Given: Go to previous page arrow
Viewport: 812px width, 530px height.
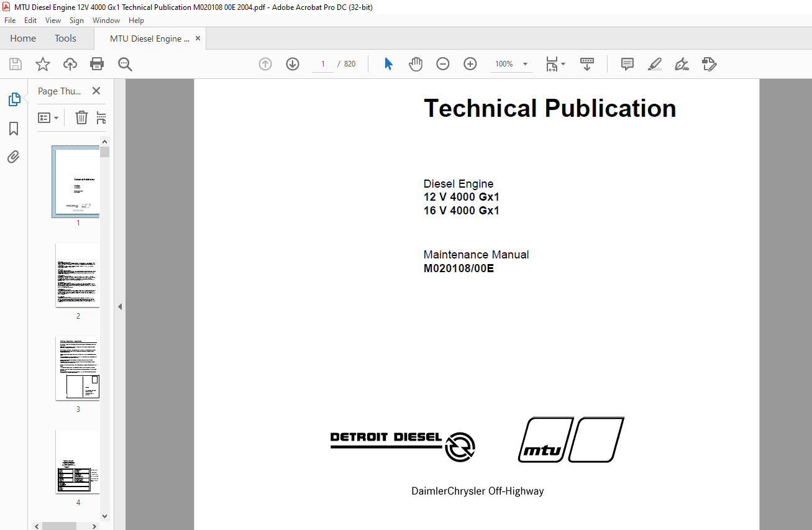Looking at the screenshot, I should (x=265, y=64).
